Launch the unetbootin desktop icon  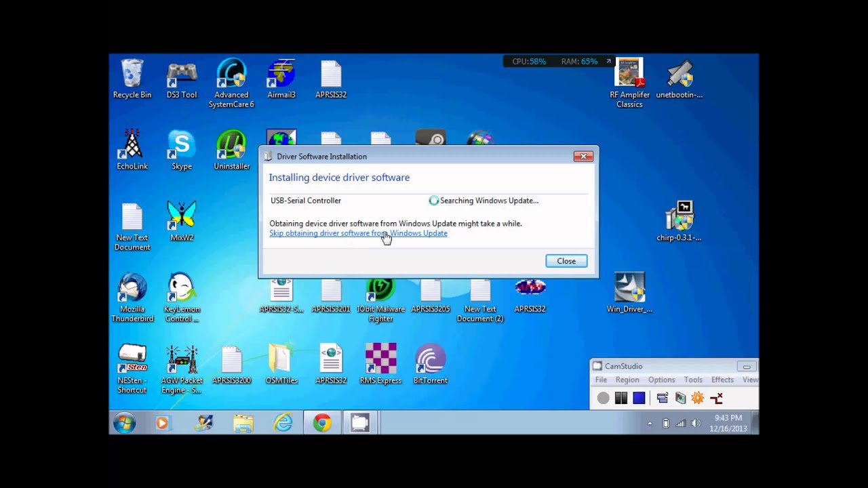coord(679,79)
